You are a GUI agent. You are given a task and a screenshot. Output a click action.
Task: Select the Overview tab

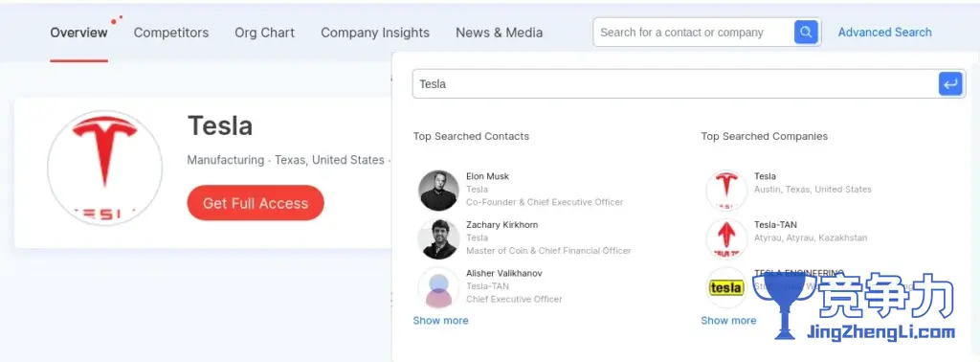tap(78, 33)
